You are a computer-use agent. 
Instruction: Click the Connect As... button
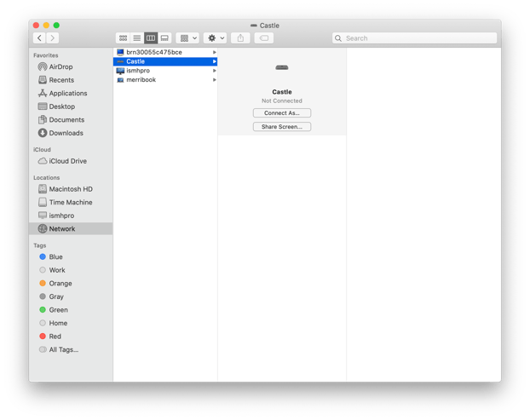[282, 112]
